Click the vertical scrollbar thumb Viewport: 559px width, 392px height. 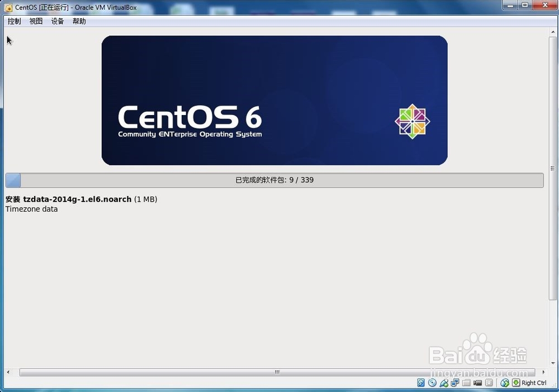(553, 168)
